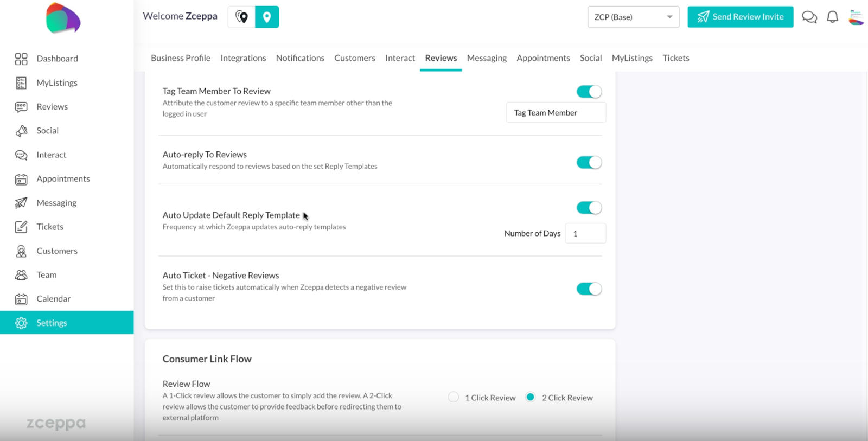The image size is (868, 441).
Task: Open the Dashboard icon in sidebar
Action: click(x=21, y=59)
